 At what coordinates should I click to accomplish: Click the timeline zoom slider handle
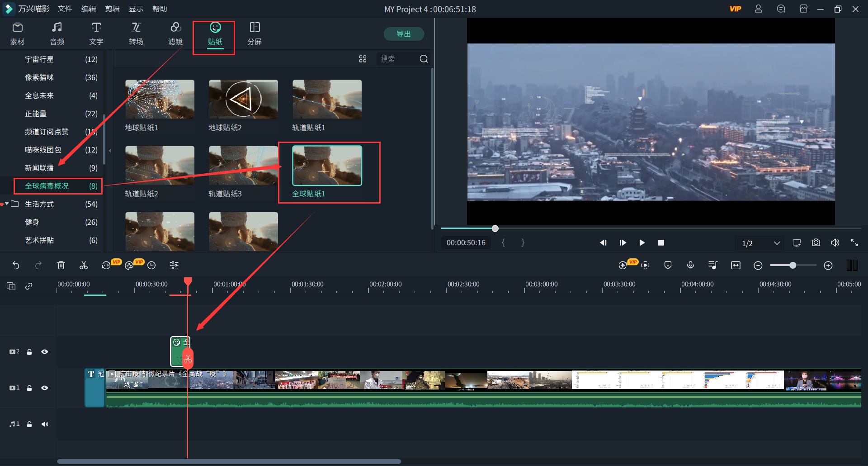[793, 266]
